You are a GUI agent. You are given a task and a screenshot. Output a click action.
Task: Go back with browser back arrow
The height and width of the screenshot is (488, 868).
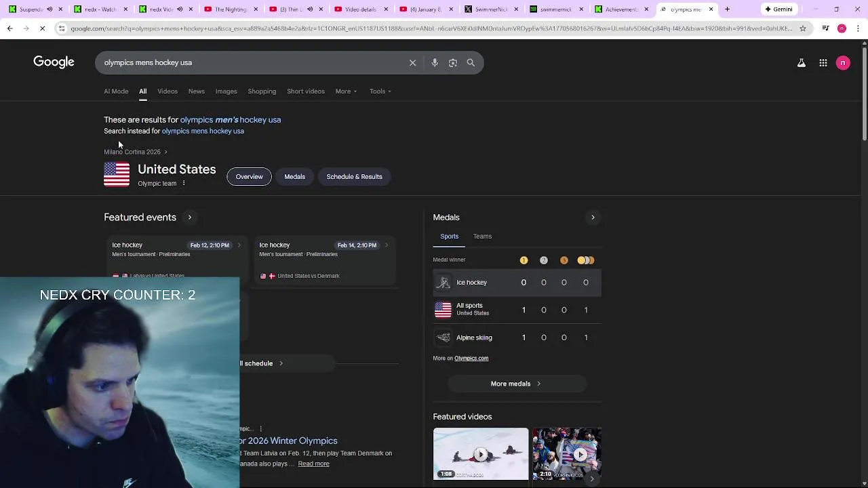pos(9,28)
